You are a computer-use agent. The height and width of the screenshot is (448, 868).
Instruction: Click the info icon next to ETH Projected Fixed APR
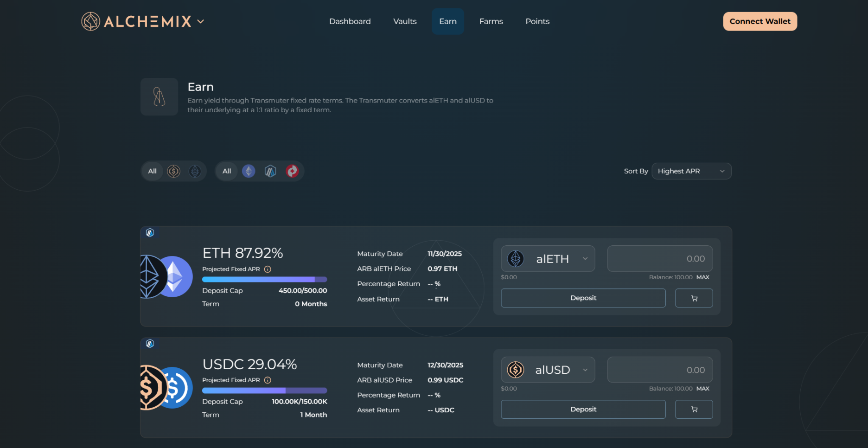268,269
